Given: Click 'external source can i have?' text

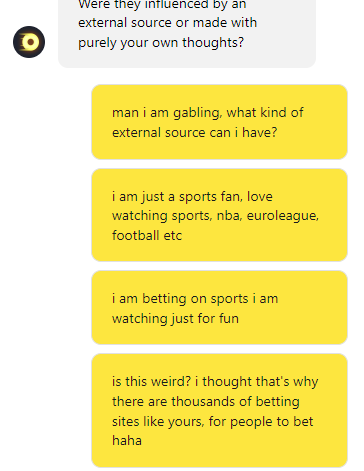Looking at the screenshot, I should click(x=194, y=133).
